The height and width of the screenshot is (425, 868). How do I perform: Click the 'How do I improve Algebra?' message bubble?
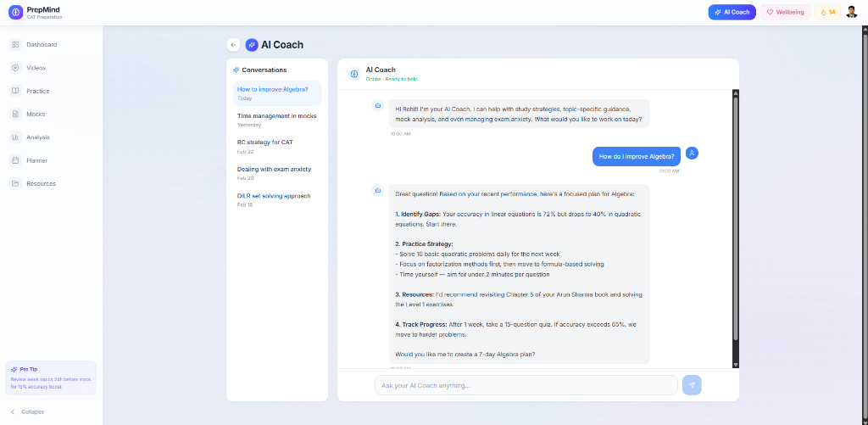[x=636, y=156]
